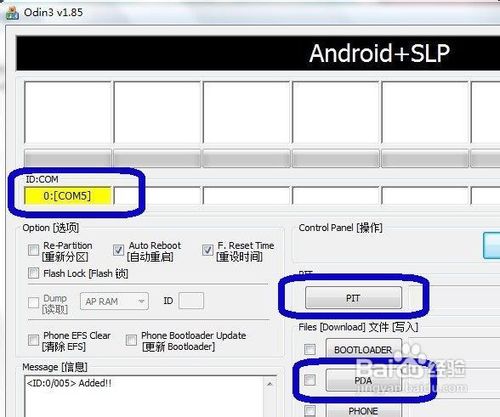Click the PHONE file button
The width and height of the screenshot is (500, 417).
click(x=363, y=411)
